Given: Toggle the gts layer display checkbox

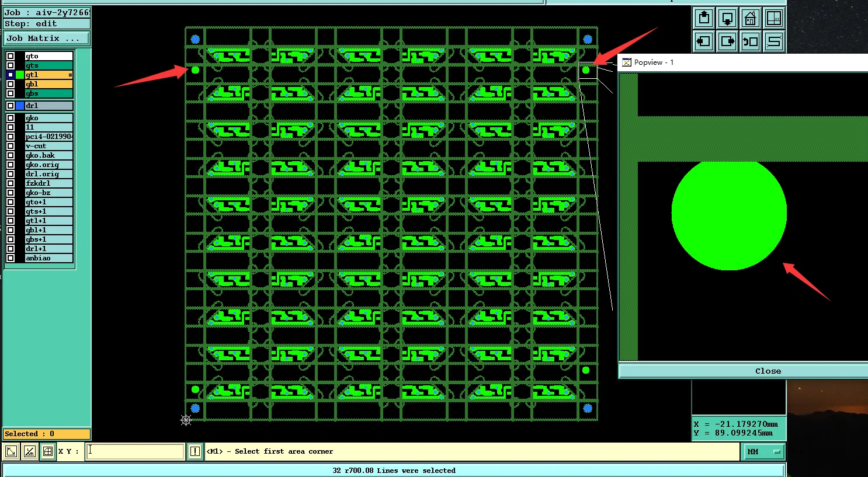Looking at the screenshot, I should click(11, 65).
